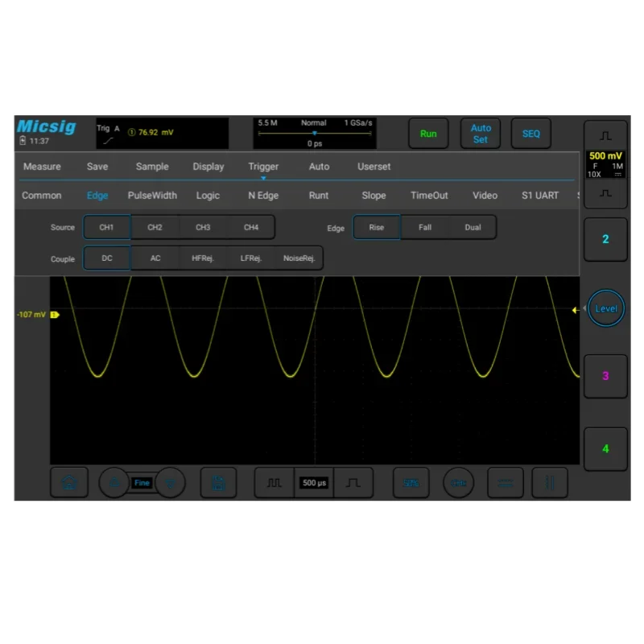Open the Userset menu
644x644 pixels.
[374, 167]
